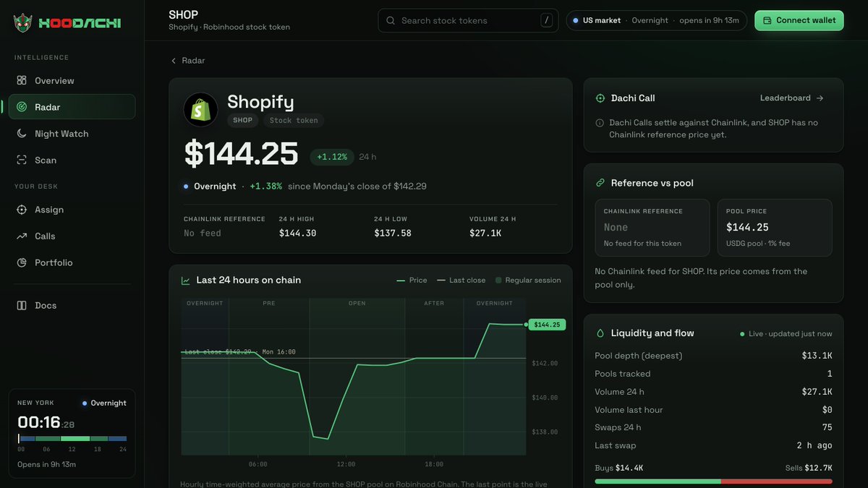The image size is (868, 488).
Task: Click Pool depth (deepest) $13.1K row
Action: click(713, 356)
